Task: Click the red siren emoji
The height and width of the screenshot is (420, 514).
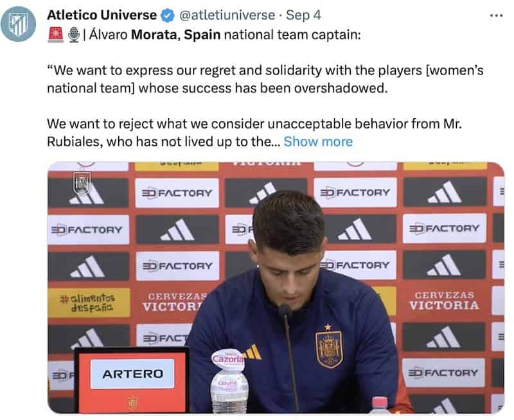Action: click(x=56, y=35)
